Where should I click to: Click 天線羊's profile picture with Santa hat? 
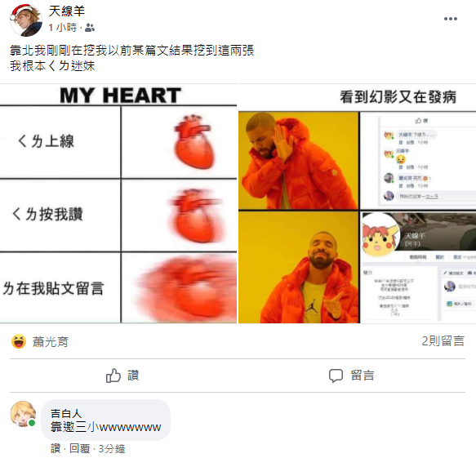26,20
